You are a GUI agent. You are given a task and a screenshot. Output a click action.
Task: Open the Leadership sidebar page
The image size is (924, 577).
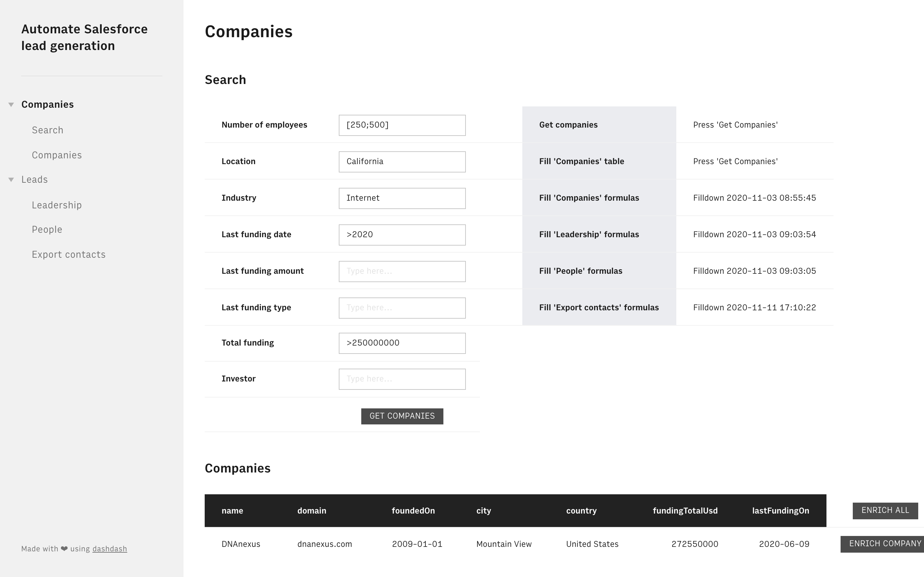[56, 205]
